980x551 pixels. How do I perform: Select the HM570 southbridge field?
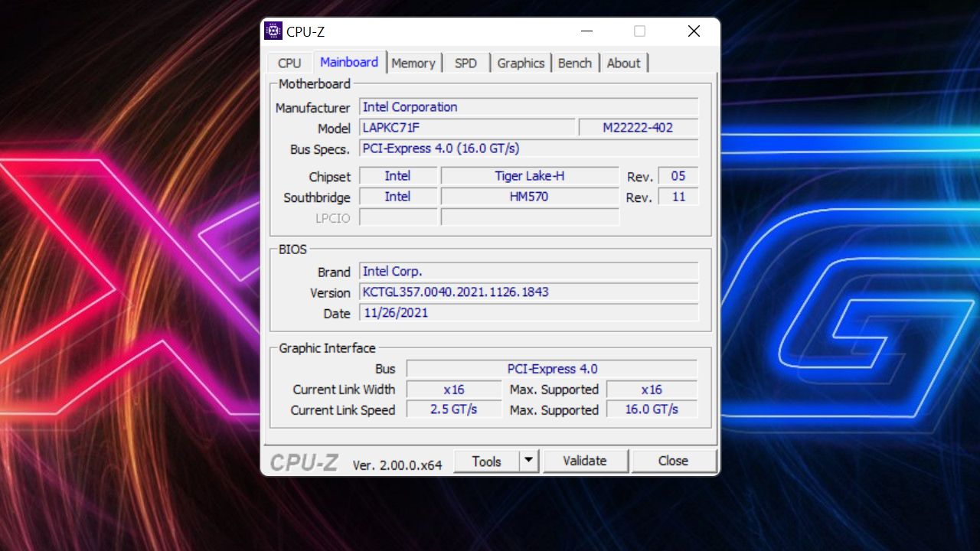pyautogui.click(x=530, y=197)
